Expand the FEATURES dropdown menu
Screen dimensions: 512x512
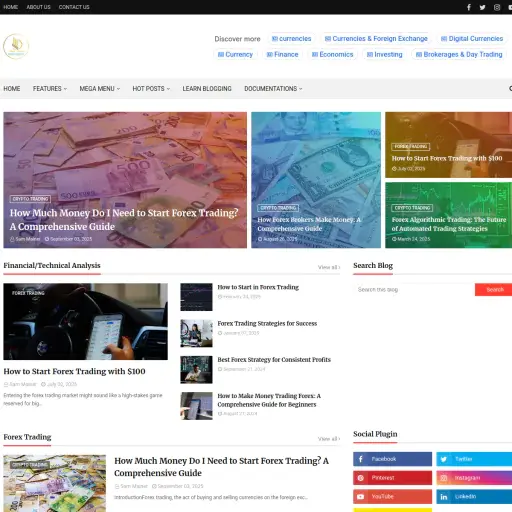[50, 89]
